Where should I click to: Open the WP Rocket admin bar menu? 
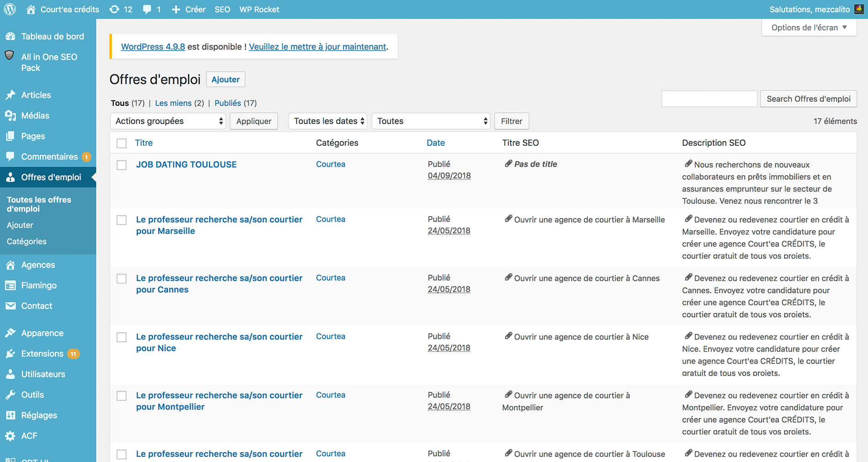point(259,9)
